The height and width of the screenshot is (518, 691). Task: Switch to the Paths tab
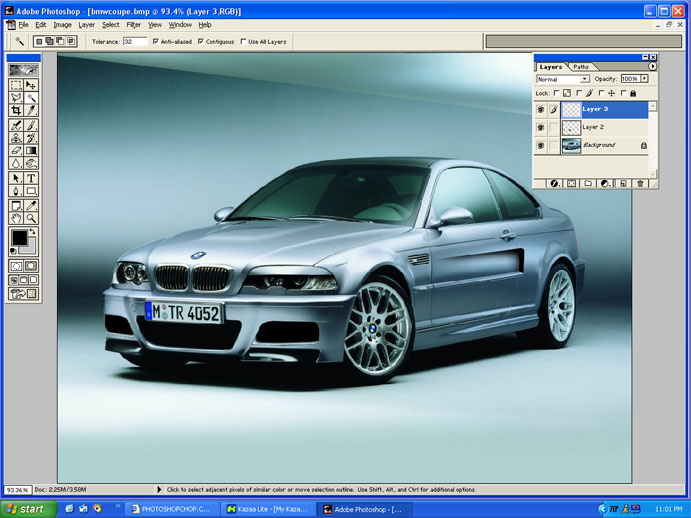pos(580,66)
